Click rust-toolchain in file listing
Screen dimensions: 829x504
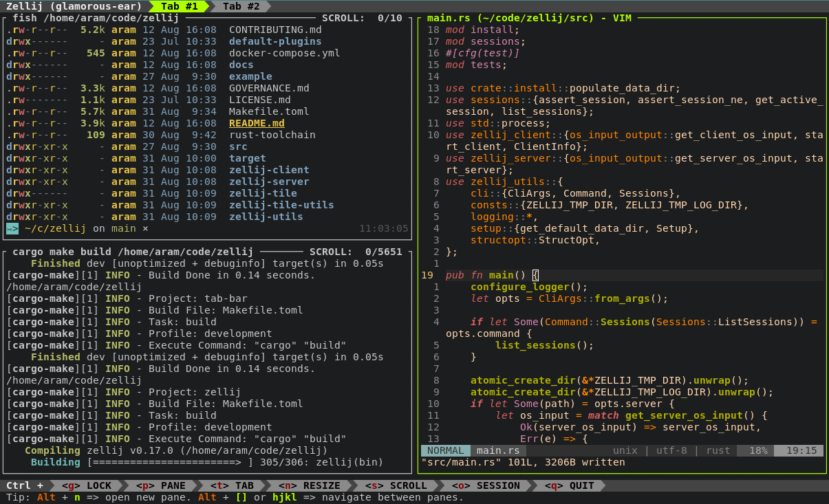(272, 135)
